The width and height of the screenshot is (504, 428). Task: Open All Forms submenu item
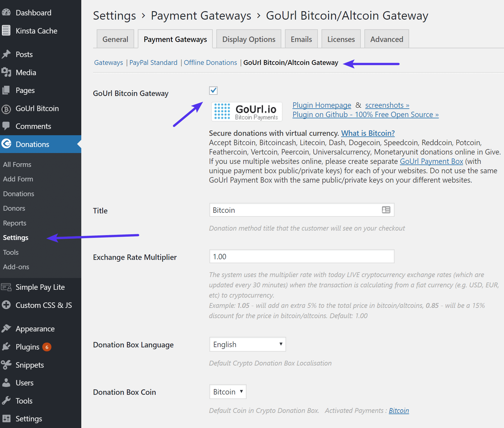[17, 164]
